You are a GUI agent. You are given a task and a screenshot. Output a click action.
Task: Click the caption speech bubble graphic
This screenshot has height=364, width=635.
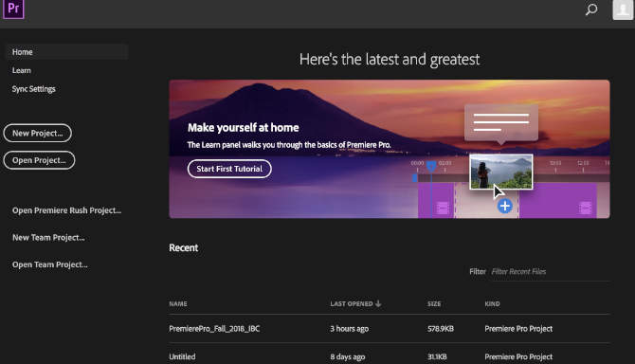point(501,123)
